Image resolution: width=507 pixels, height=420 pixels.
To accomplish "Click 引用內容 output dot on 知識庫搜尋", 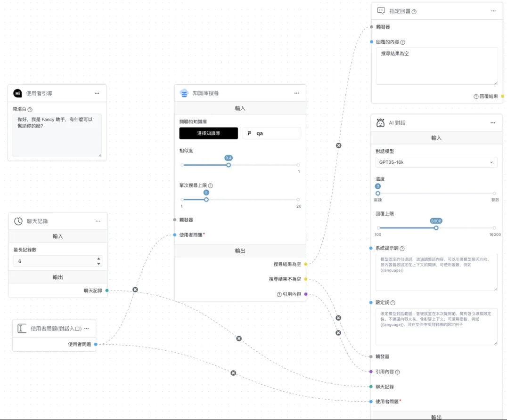I will [x=306, y=294].
